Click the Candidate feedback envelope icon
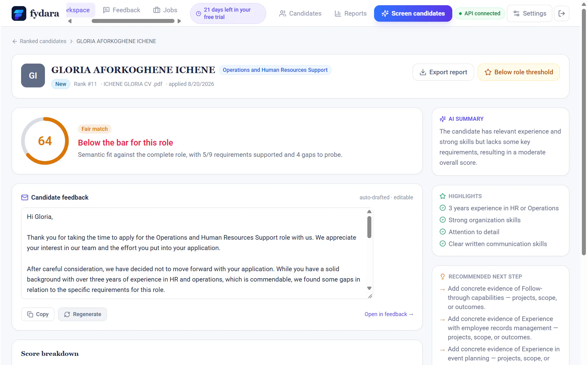 (x=25, y=197)
